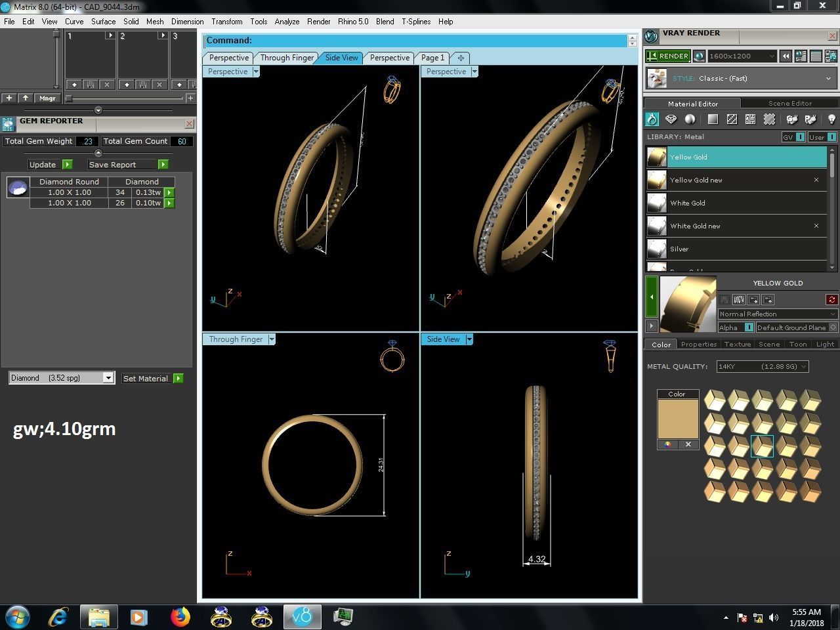The width and height of the screenshot is (840, 630).
Task: Open the Curve menu
Action: pyautogui.click(x=74, y=22)
